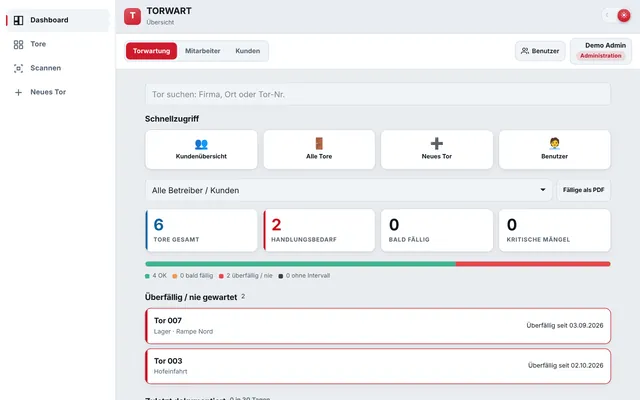The width and height of the screenshot is (640, 400).
Task: Click the green OK segment of status bar
Action: (300, 264)
